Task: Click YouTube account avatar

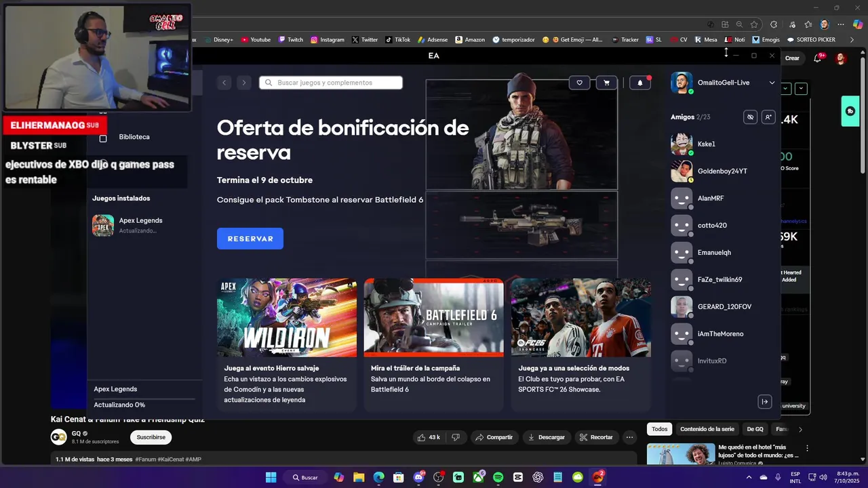Action: (x=841, y=58)
